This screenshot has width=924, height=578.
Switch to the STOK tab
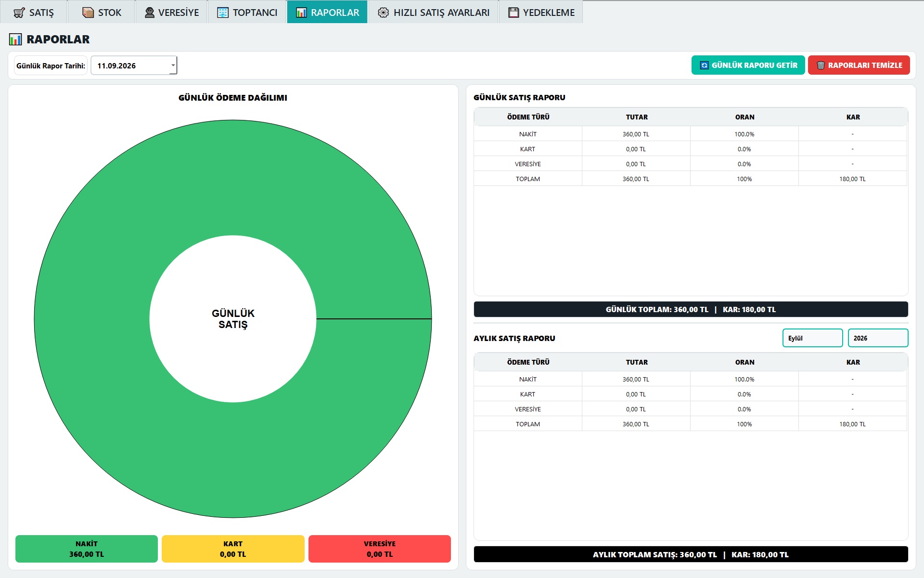(101, 12)
